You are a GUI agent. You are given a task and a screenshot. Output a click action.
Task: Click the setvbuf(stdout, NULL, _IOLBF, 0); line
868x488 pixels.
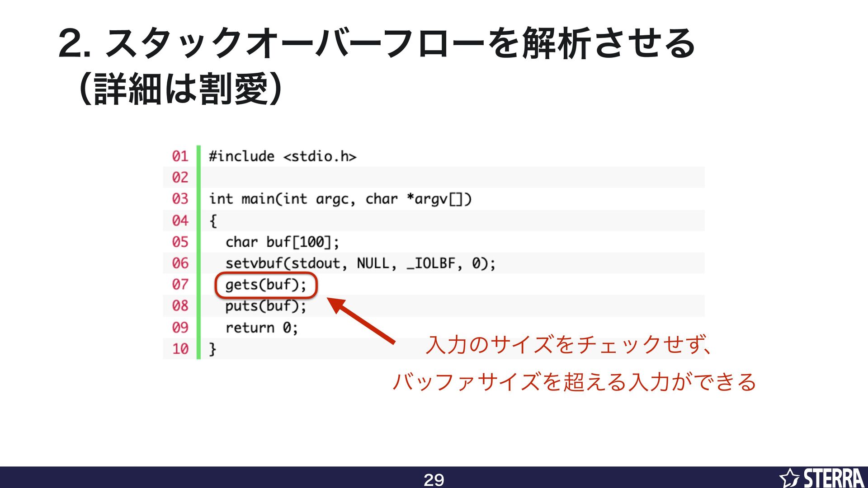[x=360, y=263]
